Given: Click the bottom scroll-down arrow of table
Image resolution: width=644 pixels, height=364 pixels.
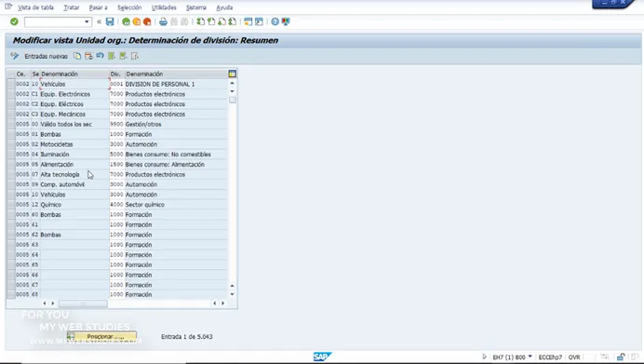Looking at the screenshot, I should click(232, 294).
